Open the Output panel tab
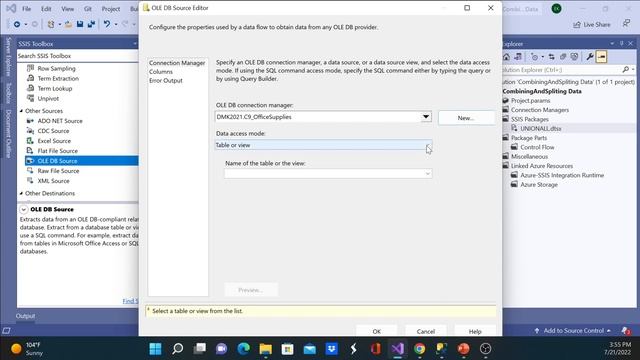 click(25, 316)
